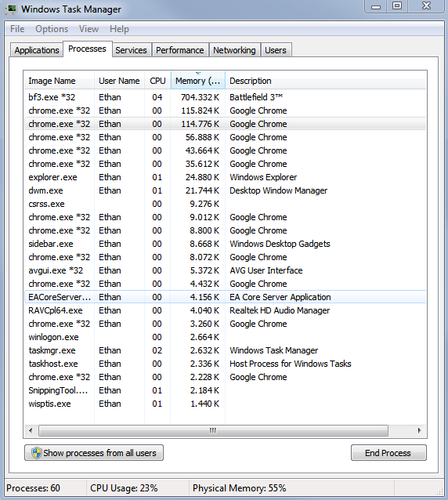Sort by Memory column header

(198, 81)
